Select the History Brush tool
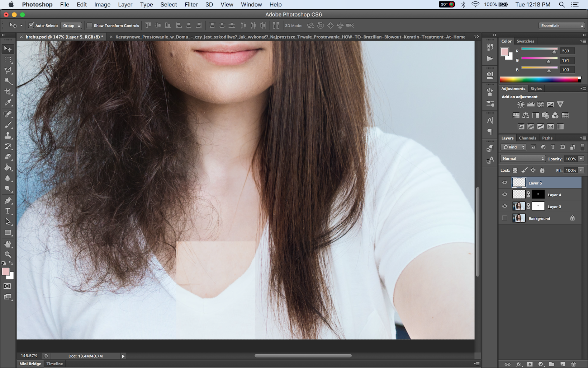 (8, 146)
